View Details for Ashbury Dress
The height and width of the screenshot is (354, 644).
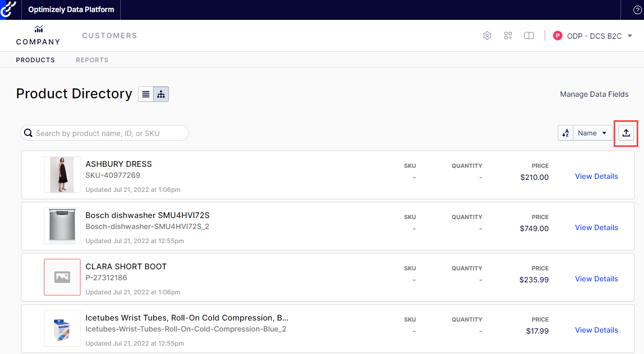[x=596, y=176]
